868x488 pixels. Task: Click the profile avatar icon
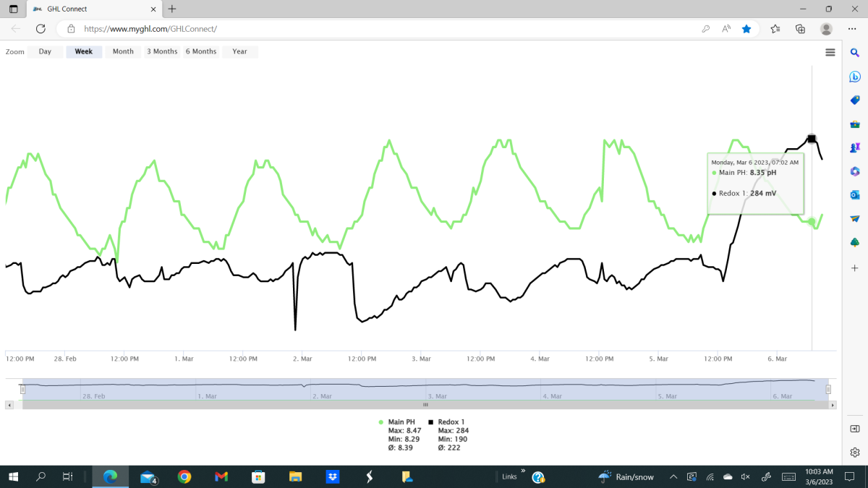coord(826,29)
